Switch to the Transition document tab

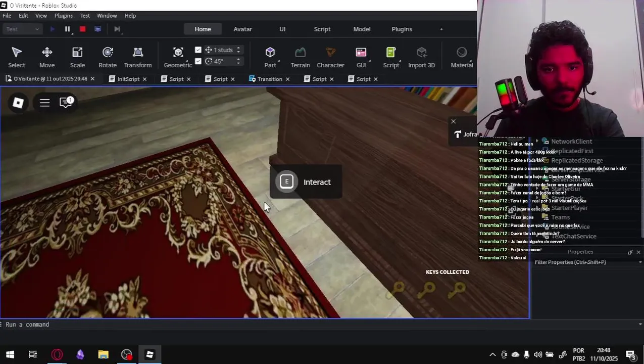pos(270,79)
